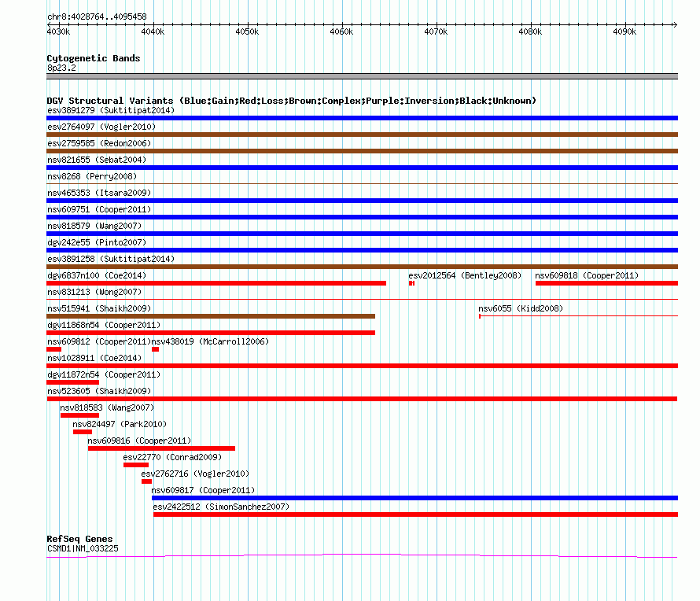Open nsv609812 (Cooper2011) label

(99, 341)
